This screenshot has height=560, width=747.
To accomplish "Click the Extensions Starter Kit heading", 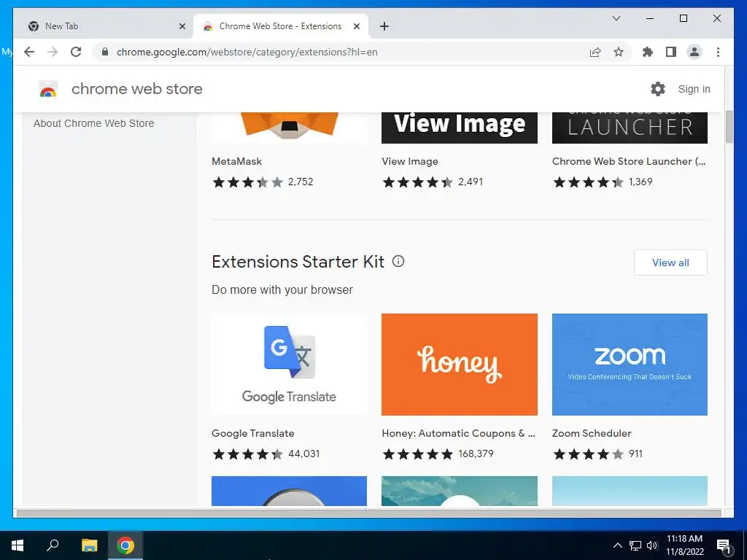I will click(298, 262).
